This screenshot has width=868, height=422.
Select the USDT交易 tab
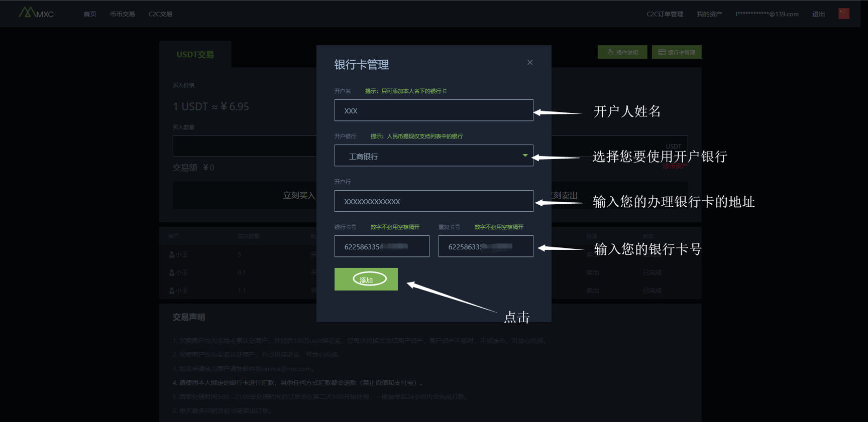195,54
